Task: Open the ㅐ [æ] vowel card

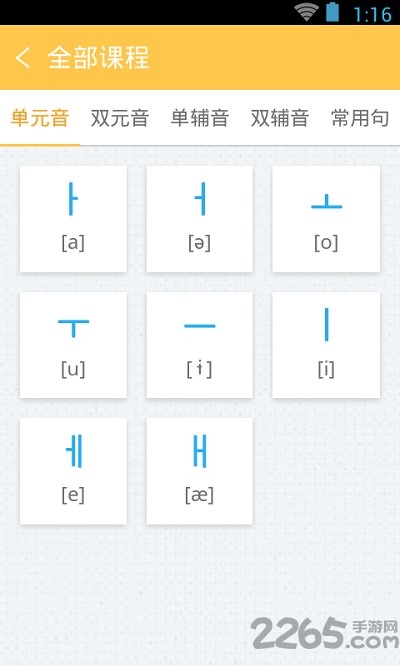Action: [199, 471]
